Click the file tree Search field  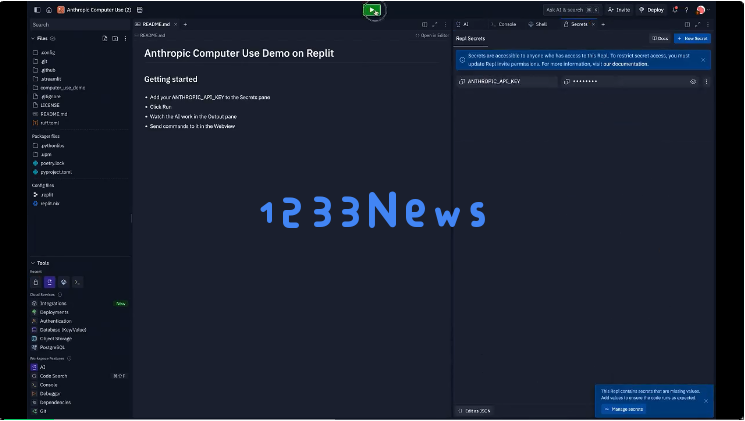coord(79,25)
